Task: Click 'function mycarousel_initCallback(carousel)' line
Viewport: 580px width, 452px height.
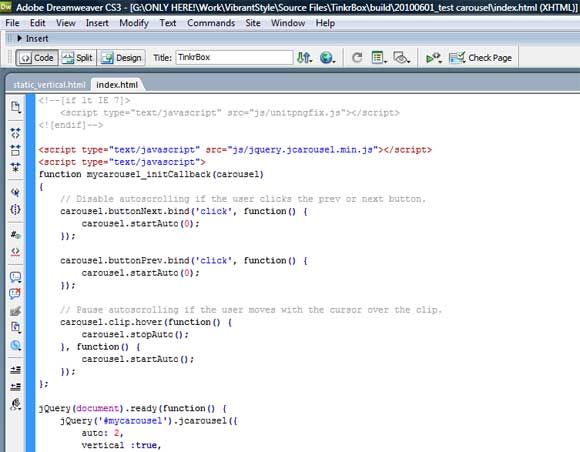Action: pos(151,174)
